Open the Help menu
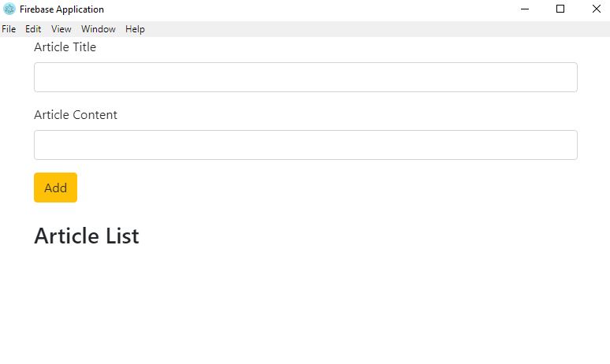This screenshot has height=364, width=610. point(135,29)
